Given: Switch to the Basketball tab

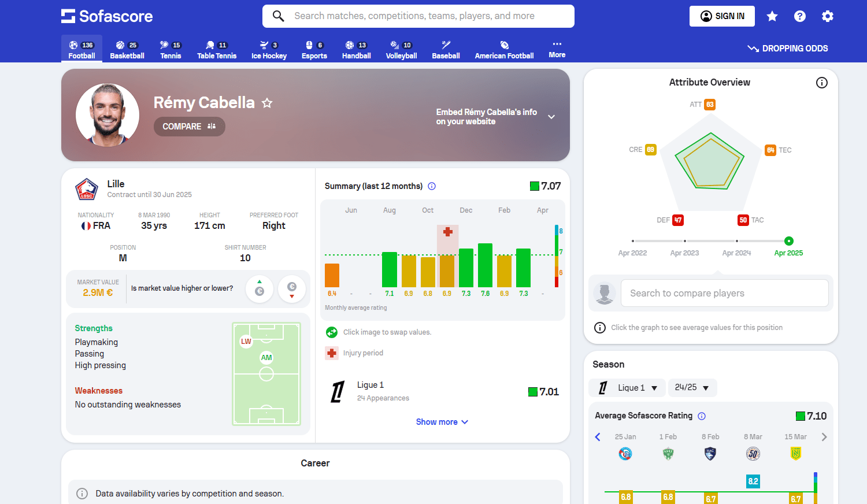Looking at the screenshot, I should (127, 50).
